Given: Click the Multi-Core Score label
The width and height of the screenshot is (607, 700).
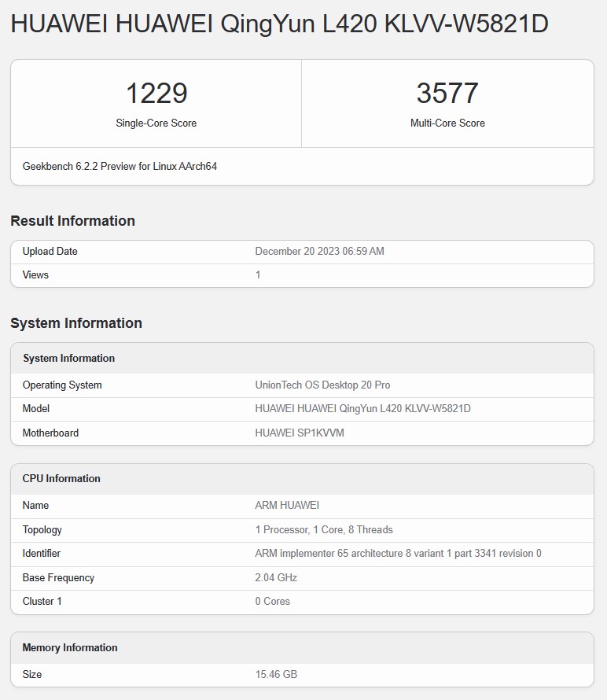Looking at the screenshot, I should (447, 123).
